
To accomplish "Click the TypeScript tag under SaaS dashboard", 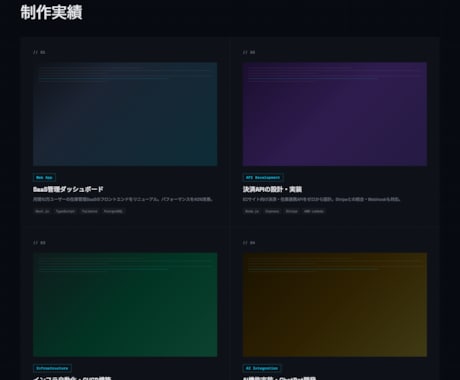I will (x=65, y=211).
